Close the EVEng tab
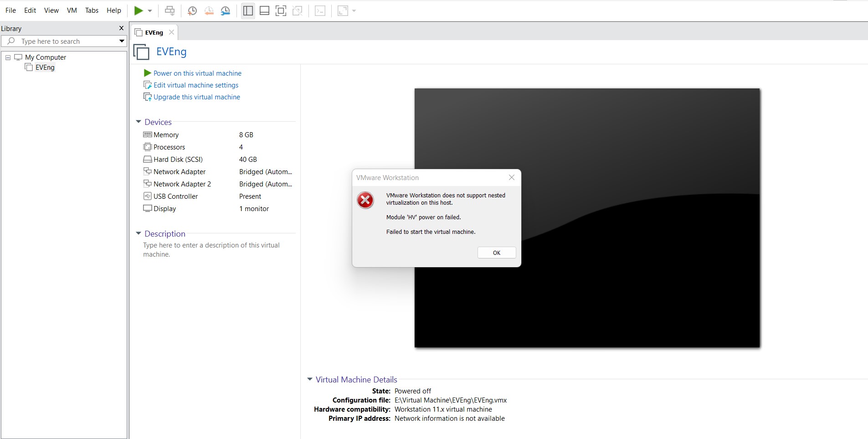Viewport: 868px width, 439px height. pyautogui.click(x=171, y=32)
